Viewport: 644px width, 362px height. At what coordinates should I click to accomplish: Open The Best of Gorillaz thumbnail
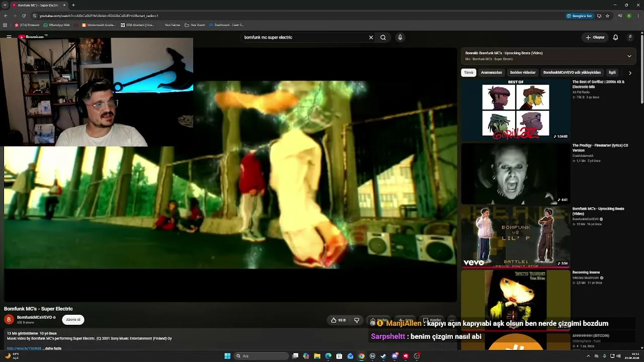(x=515, y=110)
